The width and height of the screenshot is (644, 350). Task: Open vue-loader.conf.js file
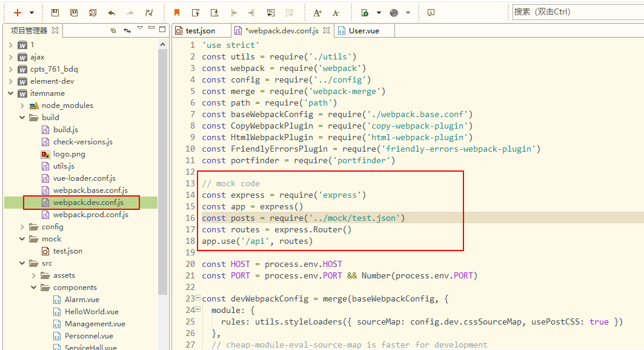pyautogui.click(x=79, y=178)
